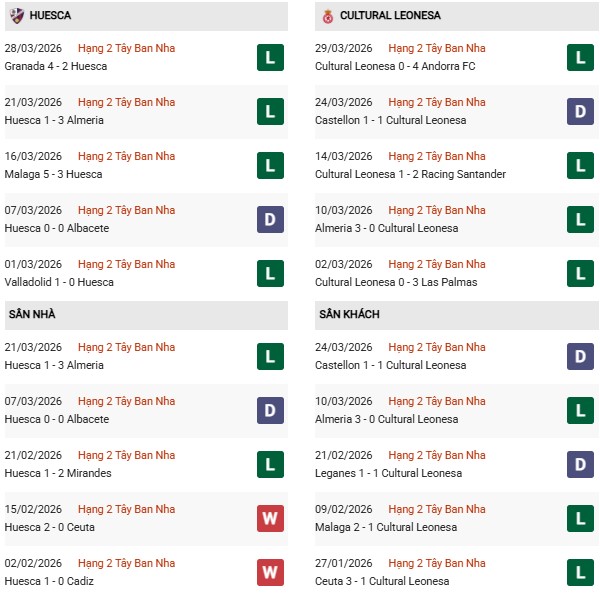This screenshot has height=593, width=600.
Task: Click the W badge for Huesca 2 - 0 Ceuta
Action: tap(269, 519)
